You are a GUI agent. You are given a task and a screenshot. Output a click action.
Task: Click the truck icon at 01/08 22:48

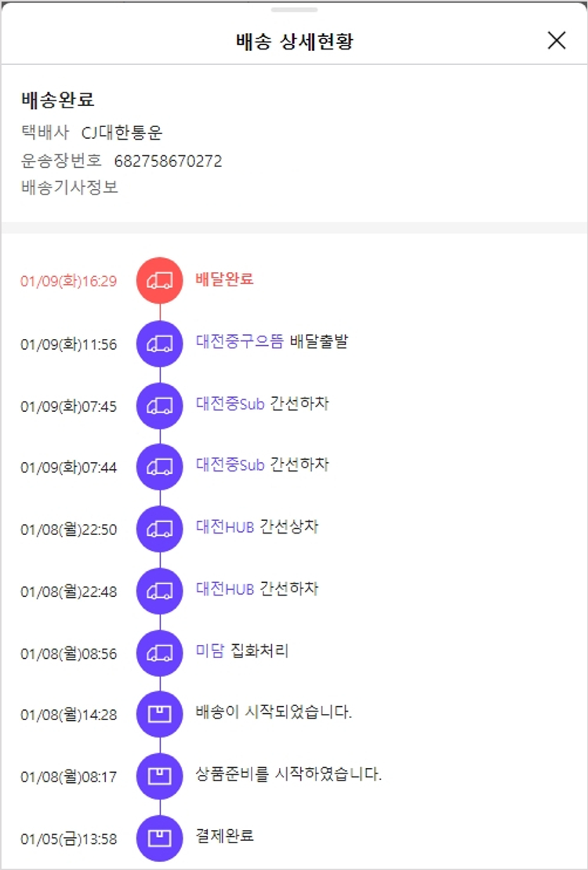pyautogui.click(x=160, y=591)
